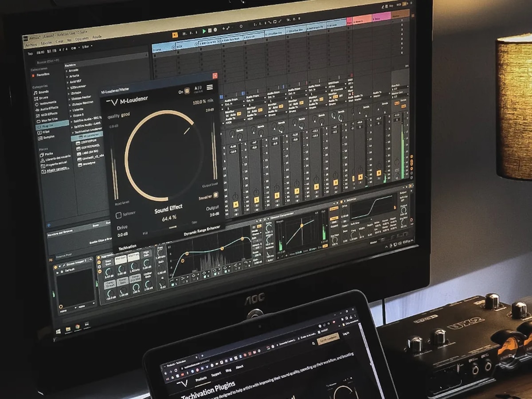
Task: Open Proyecto actual icon in Places
Action: (43, 166)
